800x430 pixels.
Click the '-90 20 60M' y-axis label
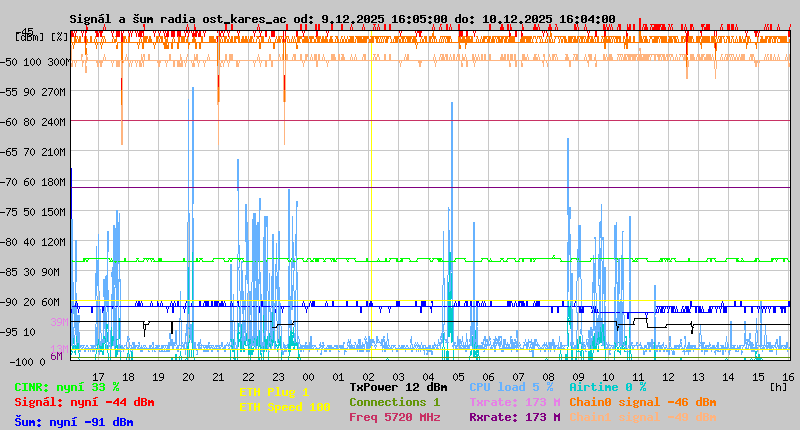(x=30, y=302)
